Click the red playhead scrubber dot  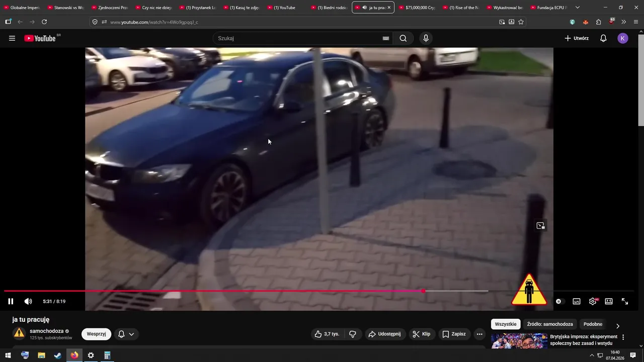(423, 291)
